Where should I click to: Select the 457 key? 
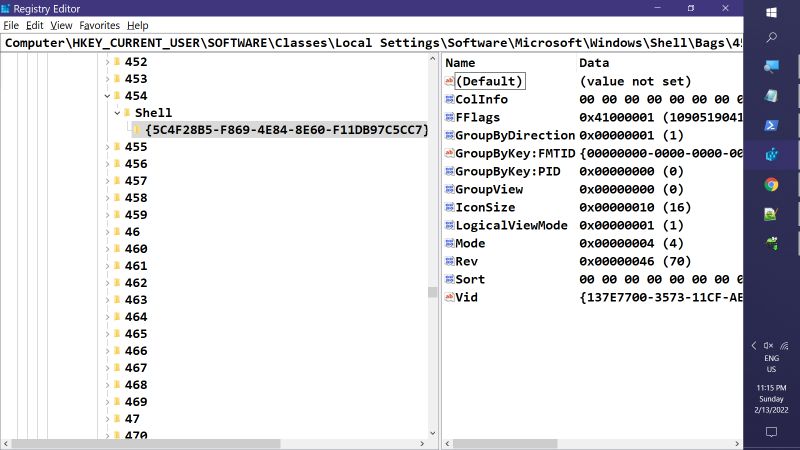tap(136, 181)
